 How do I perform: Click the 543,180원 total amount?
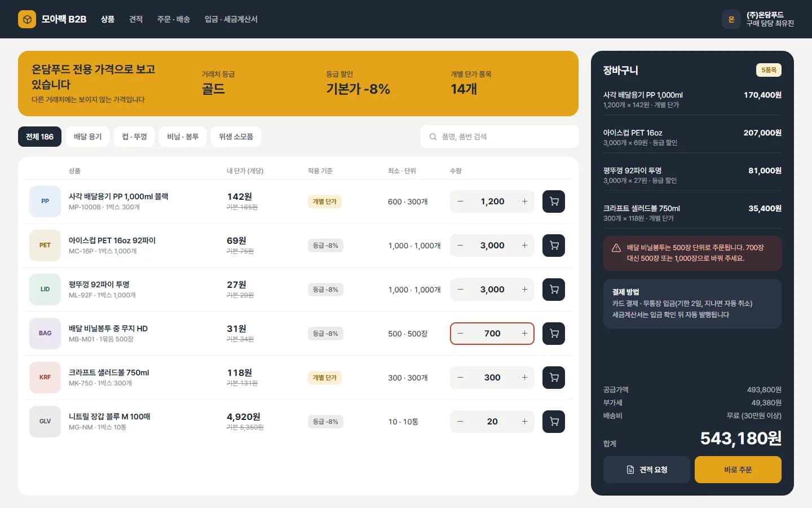click(x=740, y=438)
